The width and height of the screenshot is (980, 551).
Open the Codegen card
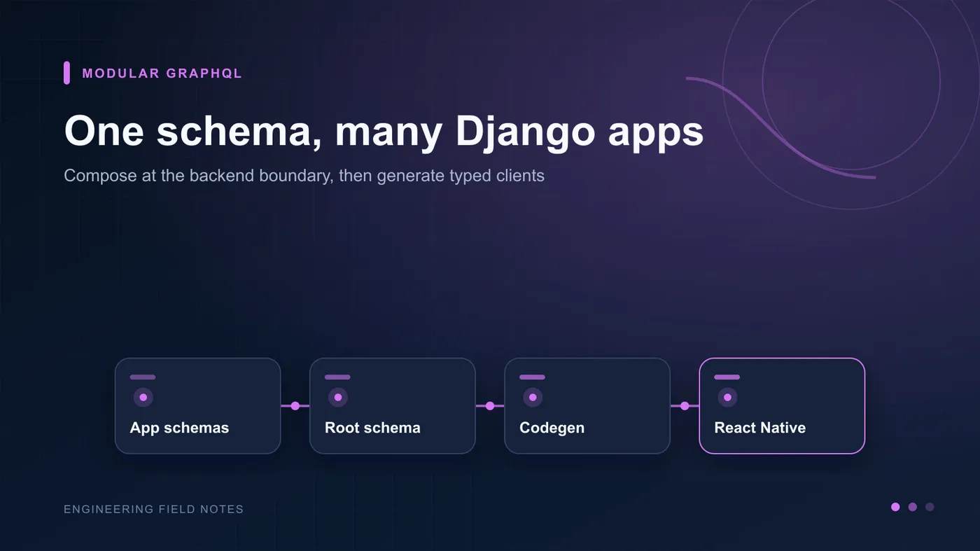click(x=587, y=406)
